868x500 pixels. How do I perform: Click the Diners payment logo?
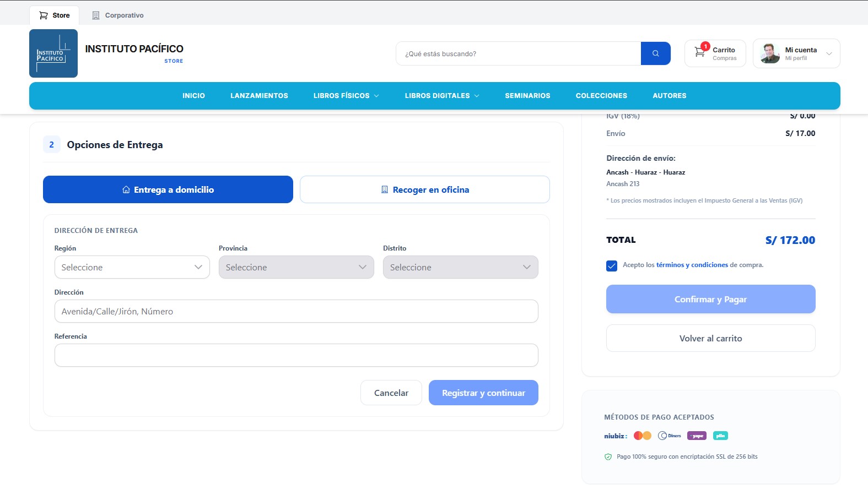670,436
